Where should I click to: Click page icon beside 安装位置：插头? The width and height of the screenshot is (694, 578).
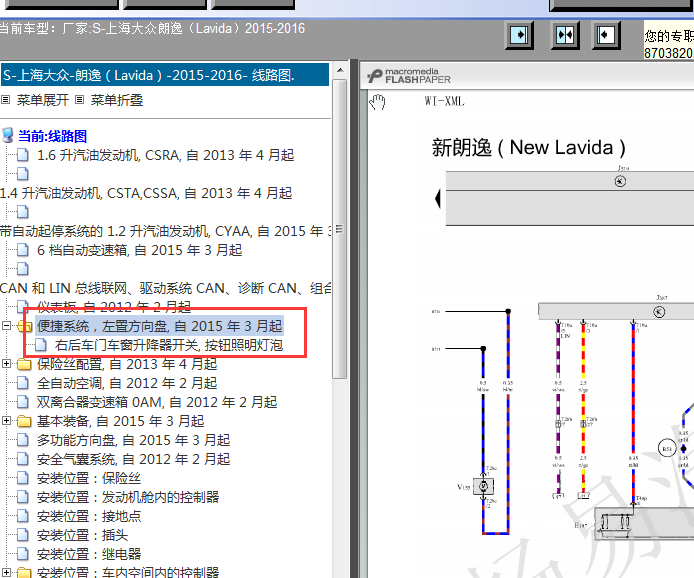point(23,535)
